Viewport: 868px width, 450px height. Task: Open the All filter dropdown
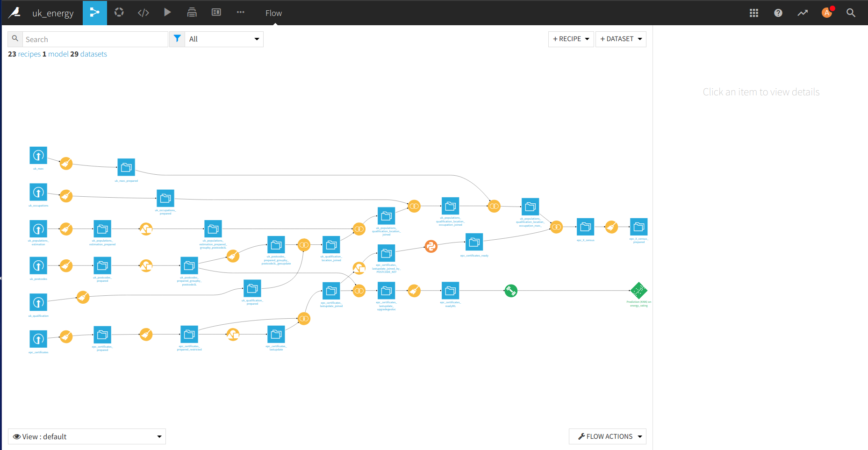point(224,39)
